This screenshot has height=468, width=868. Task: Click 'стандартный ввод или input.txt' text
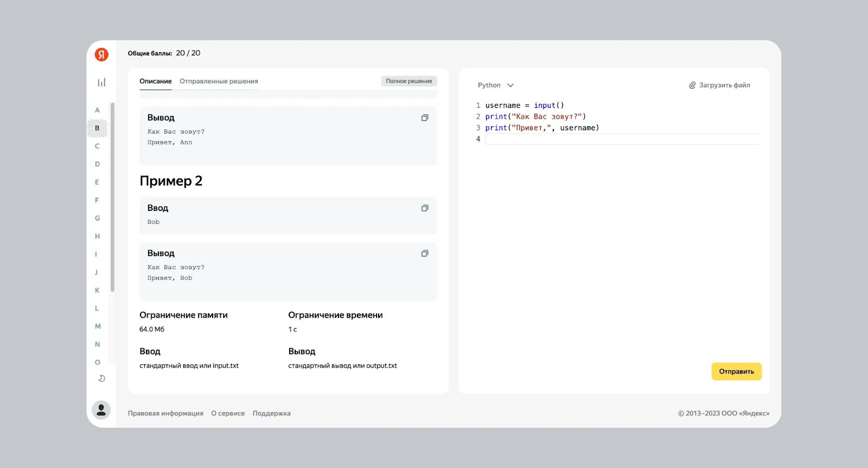(x=189, y=366)
